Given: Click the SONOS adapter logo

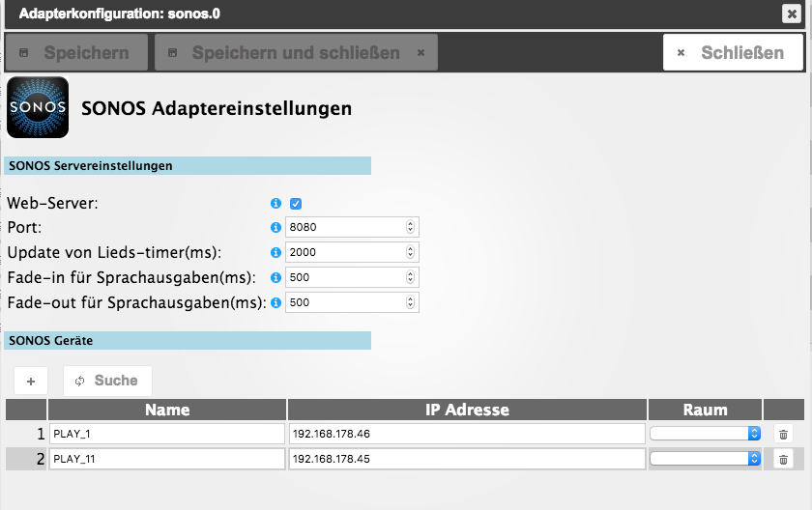Looking at the screenshot, I should click(x=38, y=107).
